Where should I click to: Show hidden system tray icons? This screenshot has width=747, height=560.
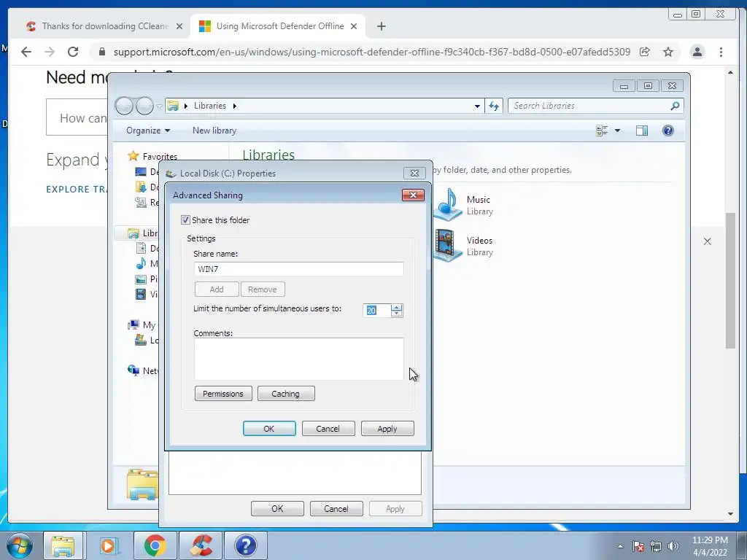click(x=620, y=546)
